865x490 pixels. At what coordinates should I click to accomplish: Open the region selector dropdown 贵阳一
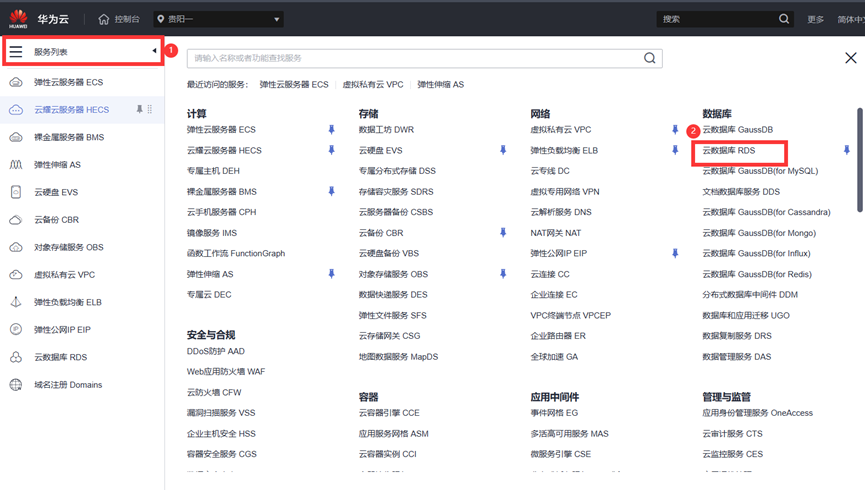coord(219,19)
